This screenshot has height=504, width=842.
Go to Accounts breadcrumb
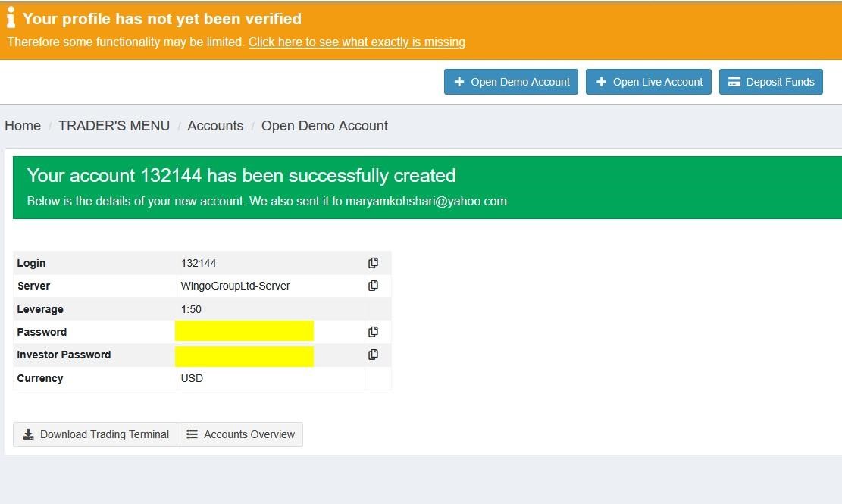point(215,126)
